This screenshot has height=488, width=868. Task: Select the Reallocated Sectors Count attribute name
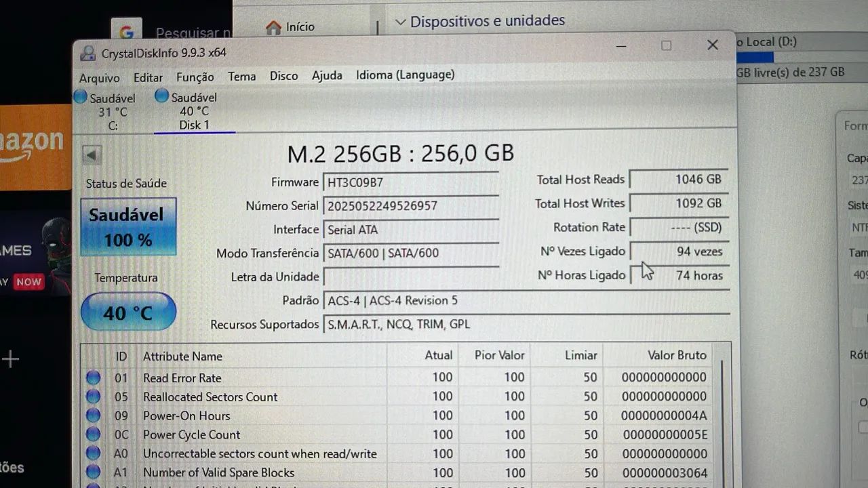click(210, 397)
